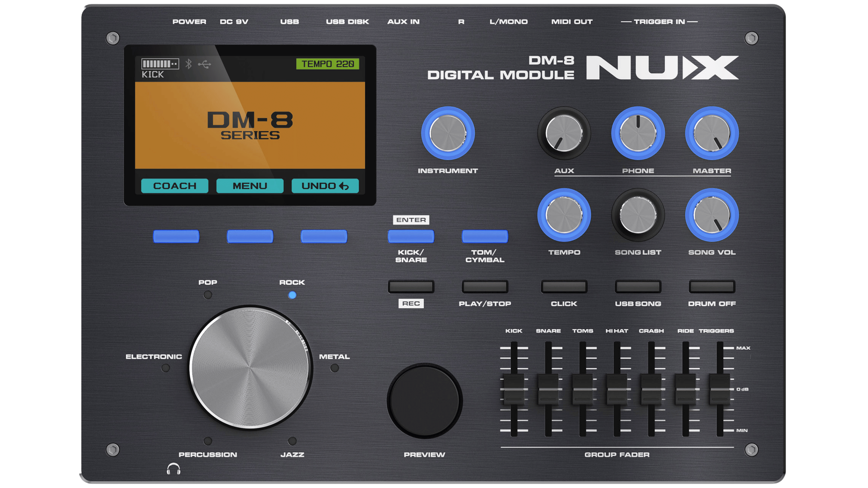Open the MENU soft button
This screenshot has width=868, height=488.
250,186
